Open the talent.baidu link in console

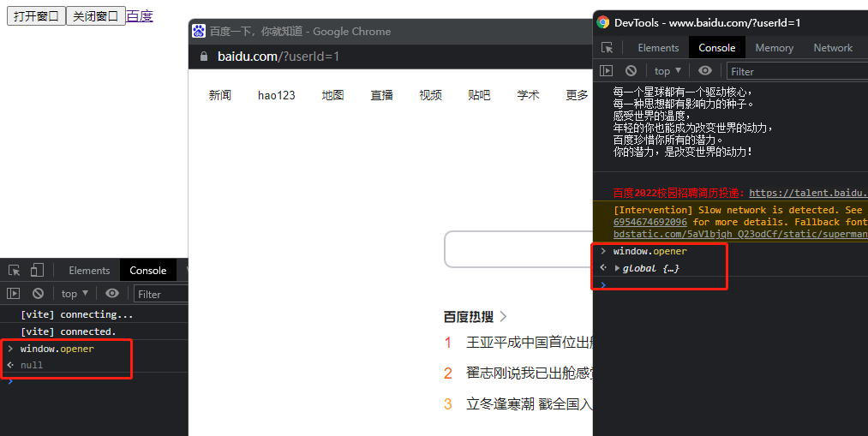tap(808, 193)
